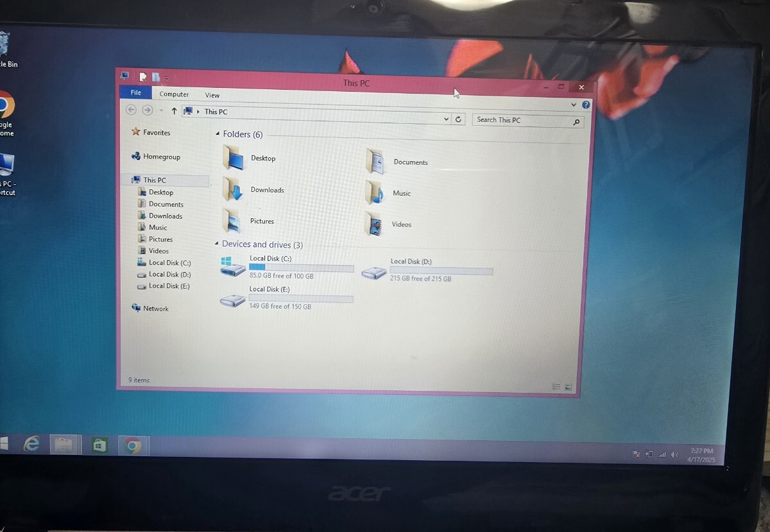Click the "9 items" status bar text
Image resolution: width=770 pixels, height=532 pixels.
click(139, 380)
